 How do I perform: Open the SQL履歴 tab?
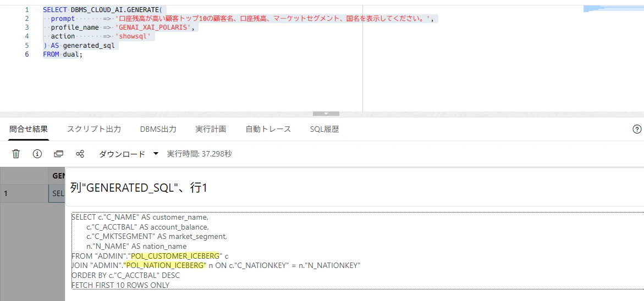pos(324,129)
